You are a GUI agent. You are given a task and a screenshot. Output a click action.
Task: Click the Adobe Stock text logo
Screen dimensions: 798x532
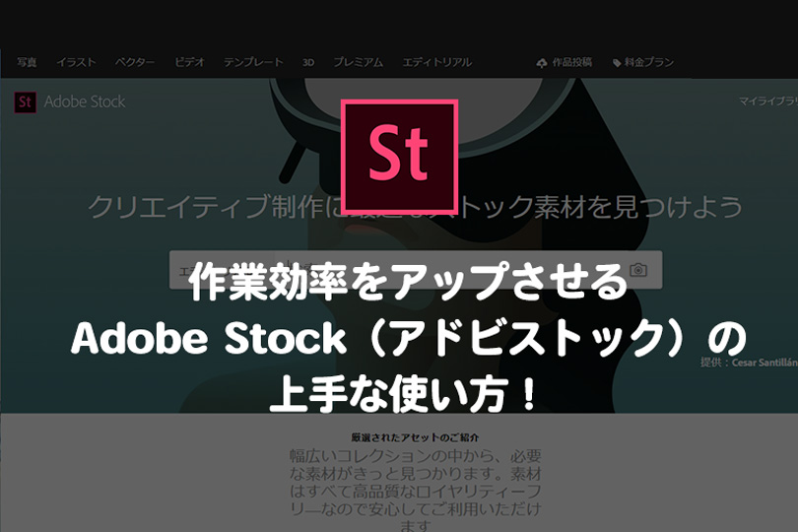click(x=85, y=101)
